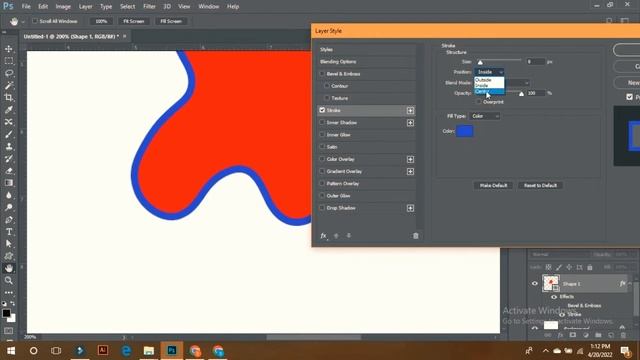Open the fx add-style menu in Layer Style
Image resolution: width=640 pixels, height=360 pixels.
pyautogui.click(x=323, y=236)
